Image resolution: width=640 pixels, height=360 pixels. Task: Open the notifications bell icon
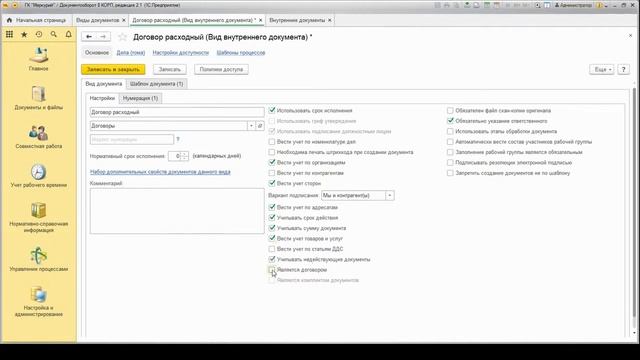coord(69,35)
